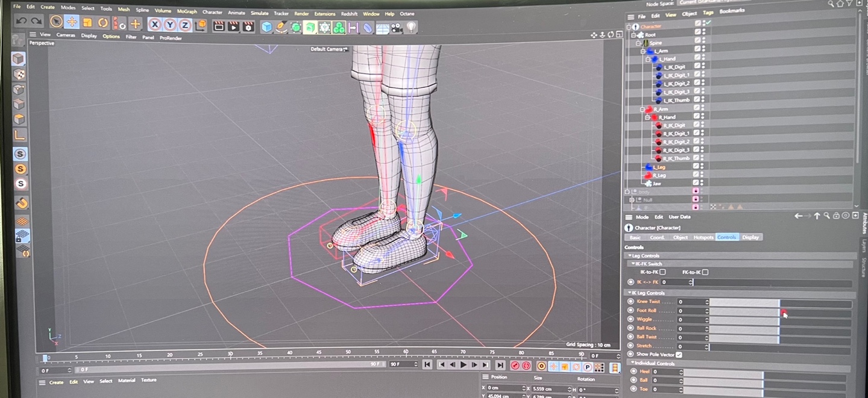Enable the IK-to-FK checkbox
Image resolution: width=868 pixels, height=398 pixels.
coord(662,272)
